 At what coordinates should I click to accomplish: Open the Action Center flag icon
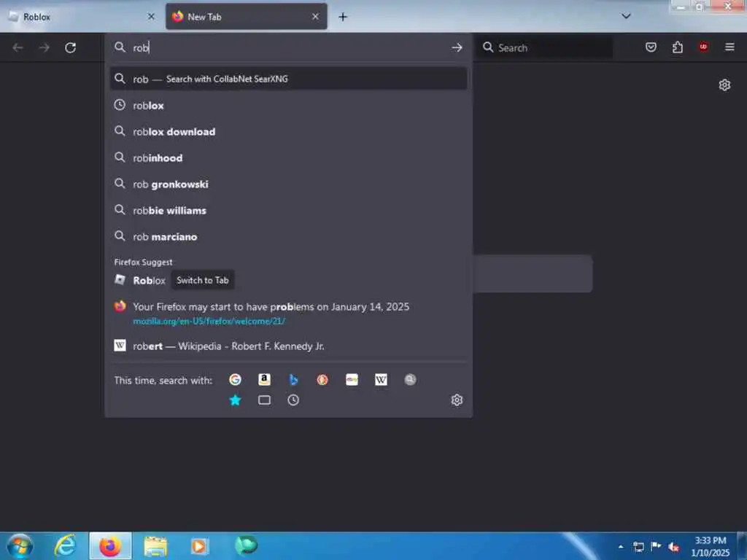pyautogui.click(x=656, y=546)
